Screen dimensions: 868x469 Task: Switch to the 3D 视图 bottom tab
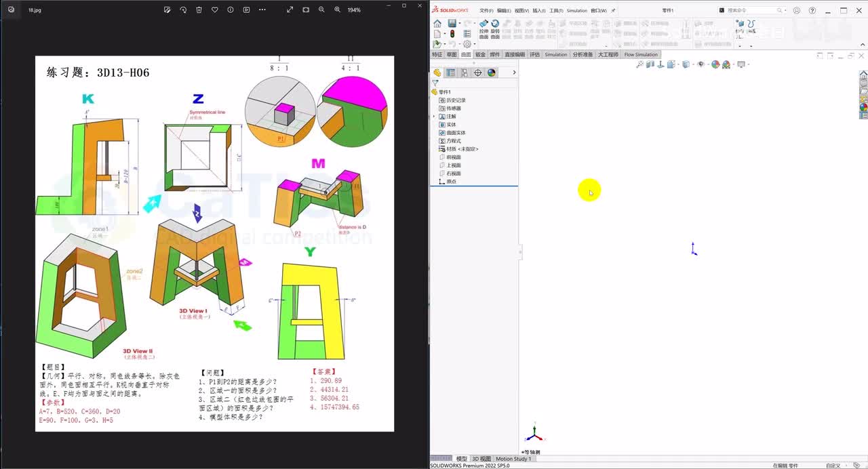click(481, 459)
